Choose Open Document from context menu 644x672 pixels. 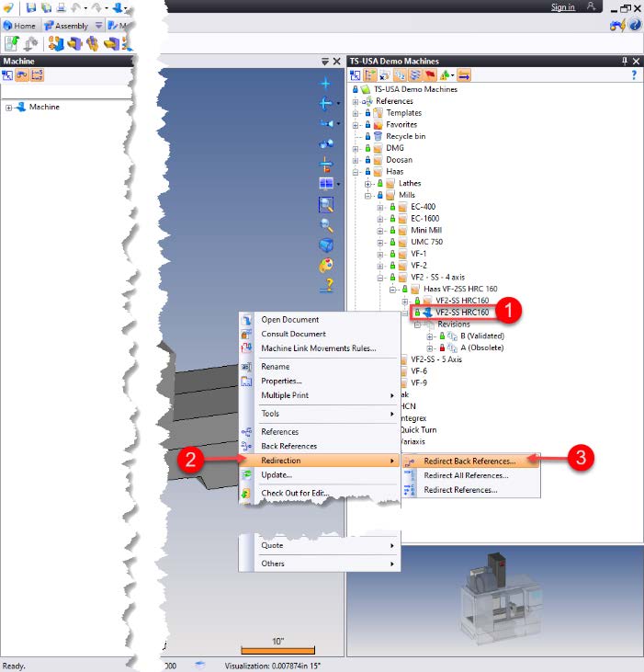[x=290, y=320]
